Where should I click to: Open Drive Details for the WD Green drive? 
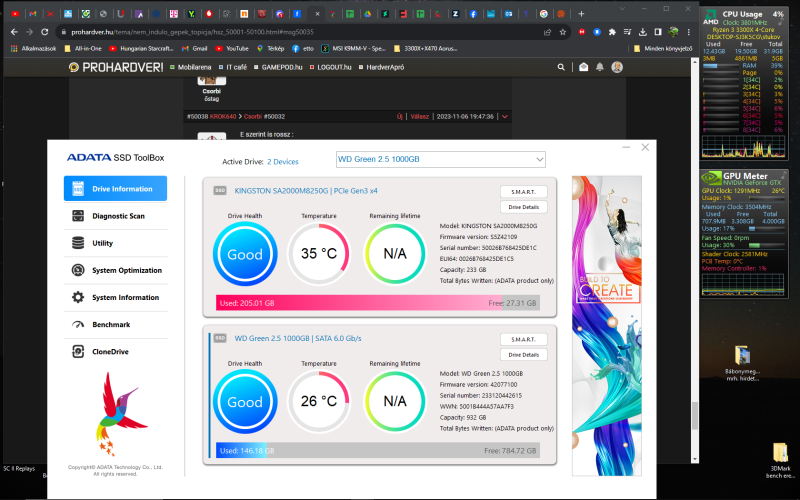click(x=523, y=354)
